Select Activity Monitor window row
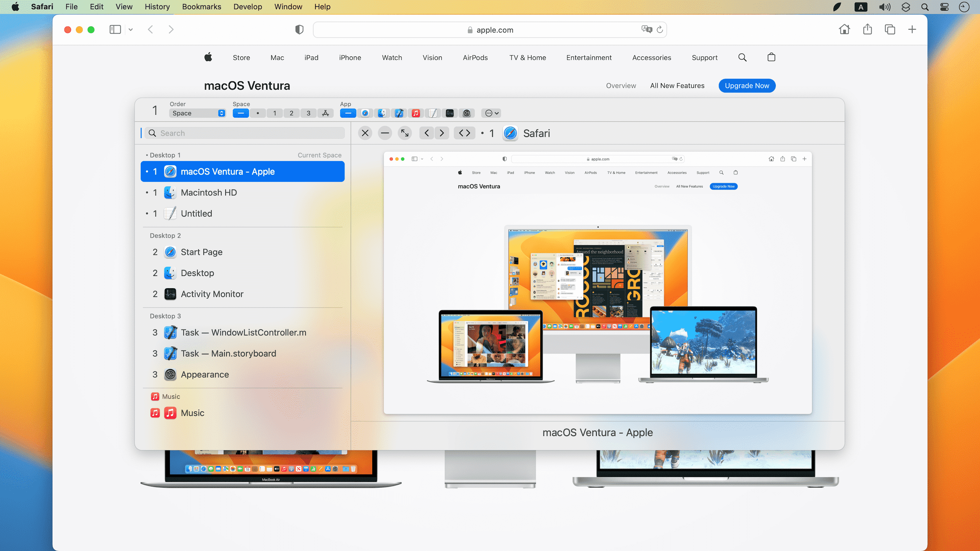Screen dimensions: 980x551 tap(243, 294)
